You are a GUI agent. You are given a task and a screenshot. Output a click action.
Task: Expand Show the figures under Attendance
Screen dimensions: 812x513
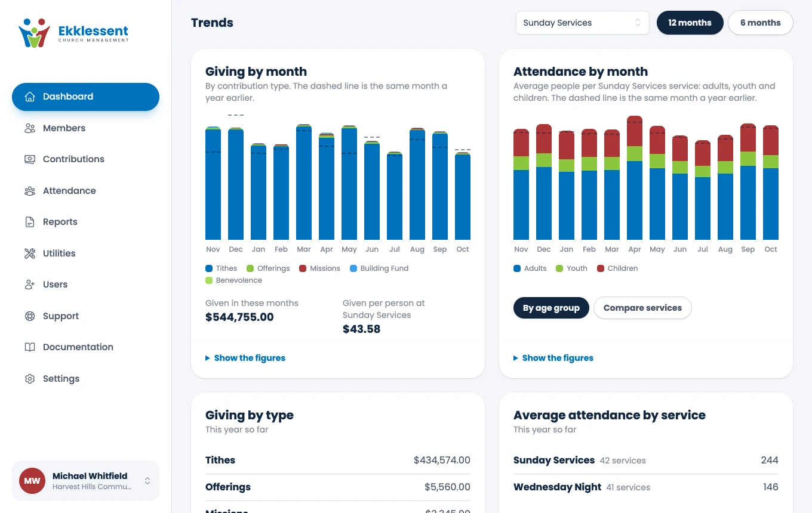click(553, 358)
